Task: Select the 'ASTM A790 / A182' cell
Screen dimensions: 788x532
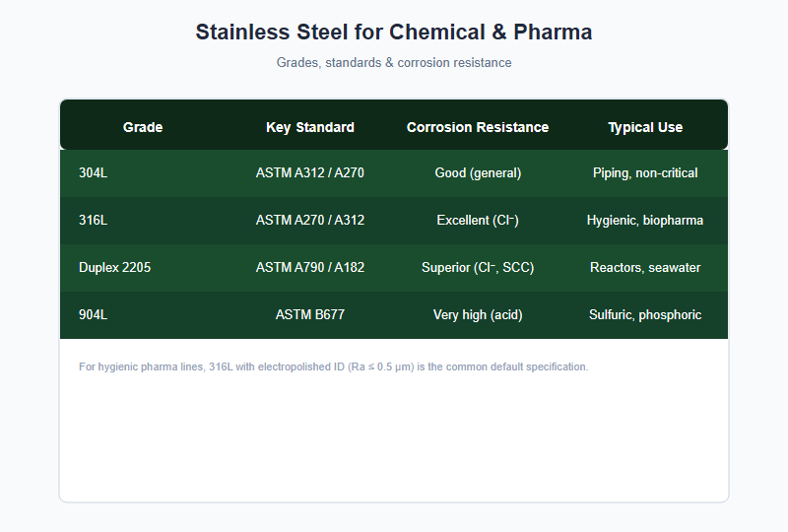Action: pos(310,268)
